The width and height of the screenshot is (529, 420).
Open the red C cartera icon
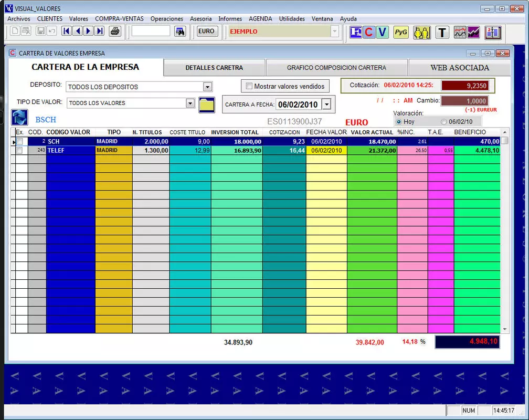[x=369, y=33]
